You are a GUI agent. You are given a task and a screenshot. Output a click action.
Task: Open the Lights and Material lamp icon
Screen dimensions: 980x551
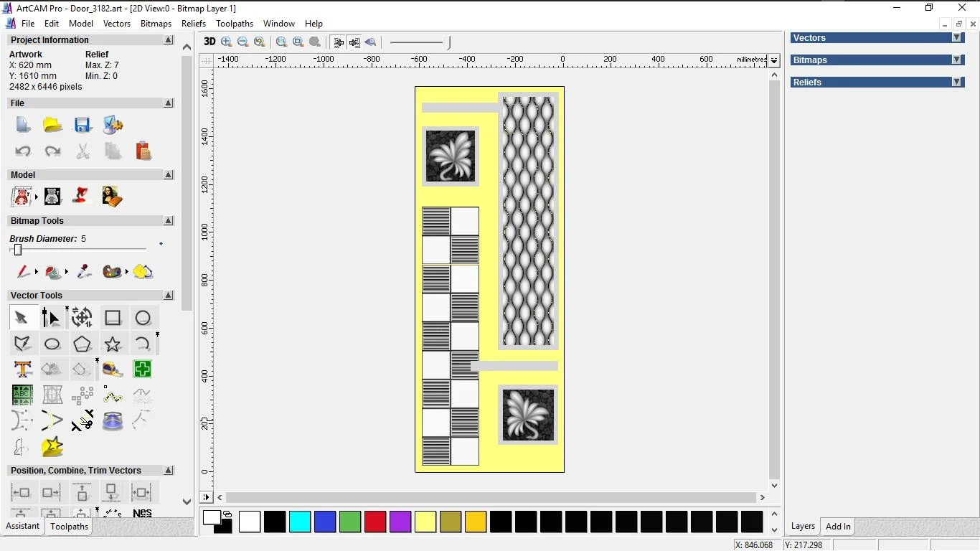tap(83, 196)
